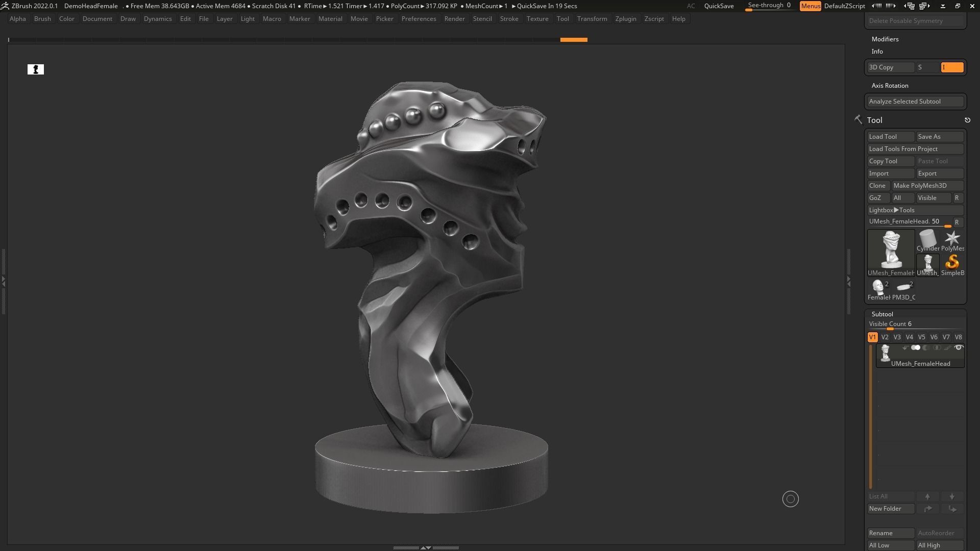Expand the bottom tray divider arrows
The image size is (980, 551).
(426, 548)
